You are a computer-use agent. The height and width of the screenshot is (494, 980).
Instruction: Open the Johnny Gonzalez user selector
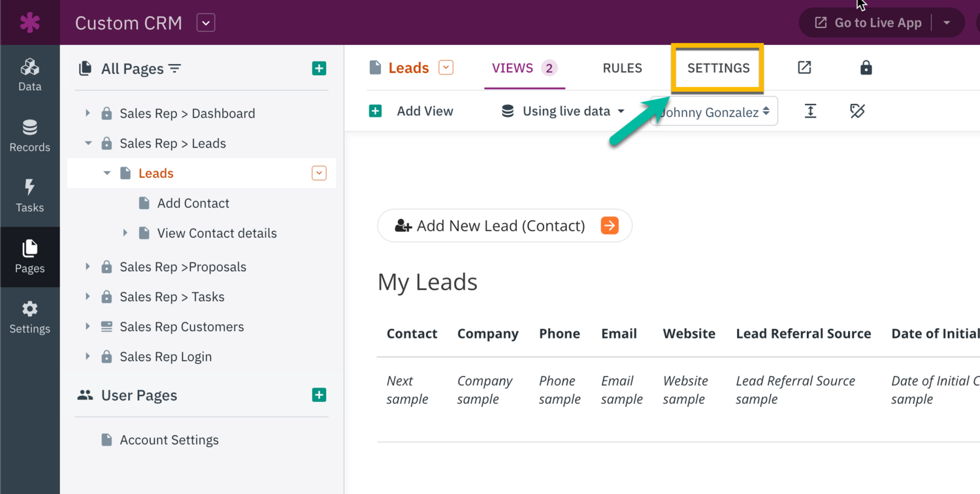click(x=714, y=112)
